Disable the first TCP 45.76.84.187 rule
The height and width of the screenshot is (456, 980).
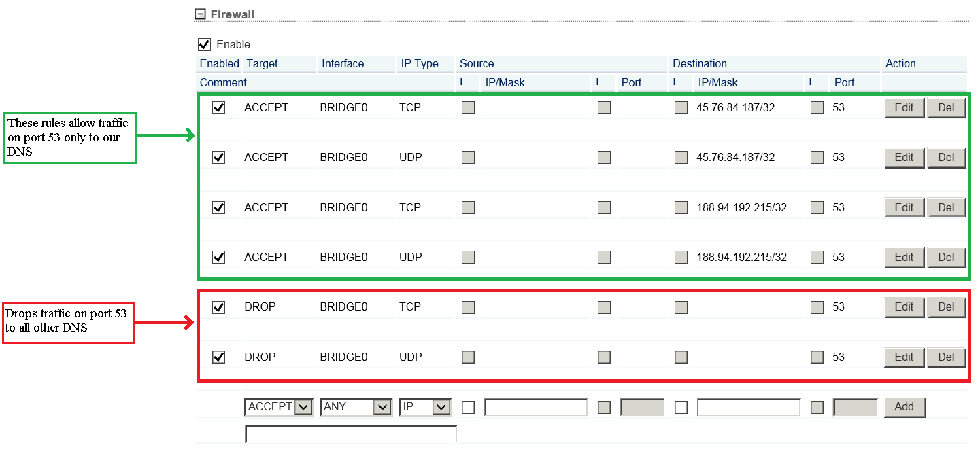(x=218, y=107)
